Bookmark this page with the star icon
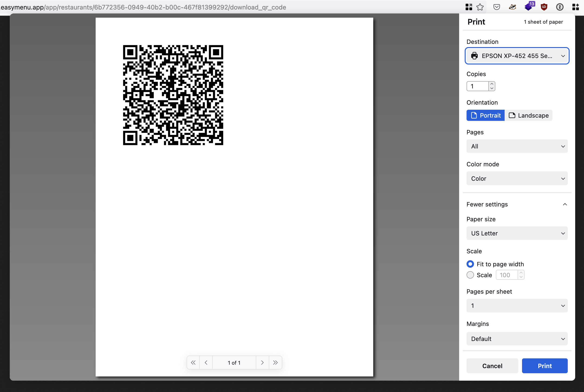Screen dimensions: 584x392 click(480, 7)
